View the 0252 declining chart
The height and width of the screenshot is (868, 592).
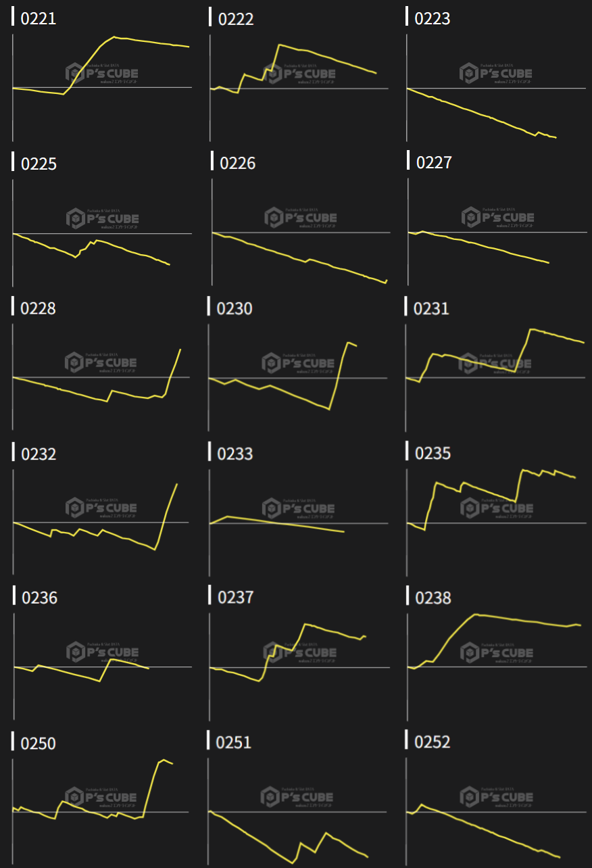(x=495, y=810)
